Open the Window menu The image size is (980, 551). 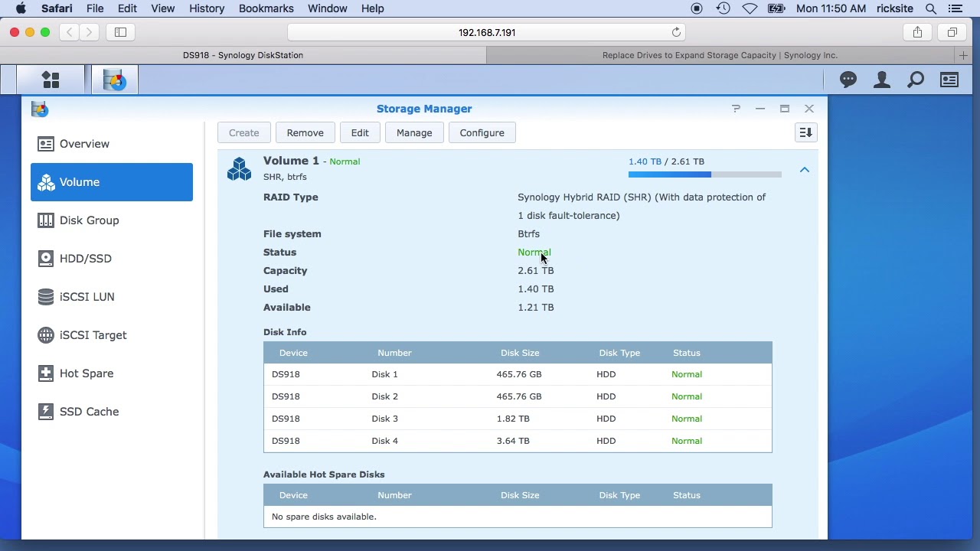pos(327,8)
